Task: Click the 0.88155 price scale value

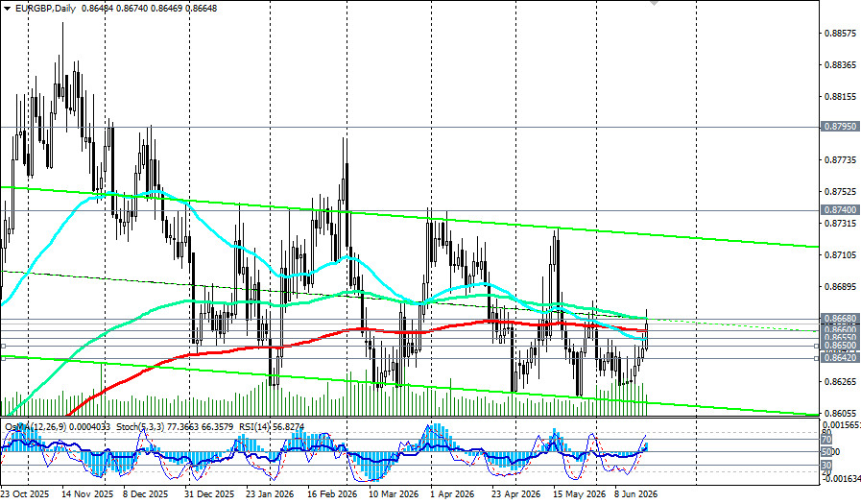Action: (840, 97)
